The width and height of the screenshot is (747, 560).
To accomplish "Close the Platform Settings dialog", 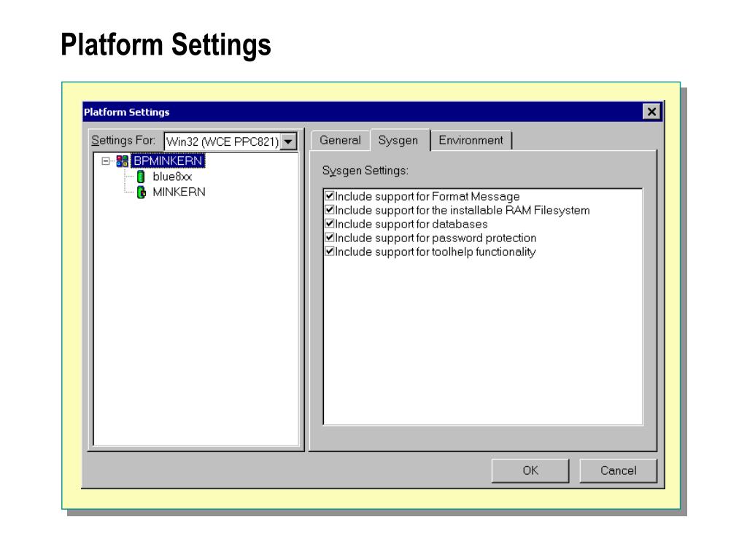I will (x=651, y=112).
